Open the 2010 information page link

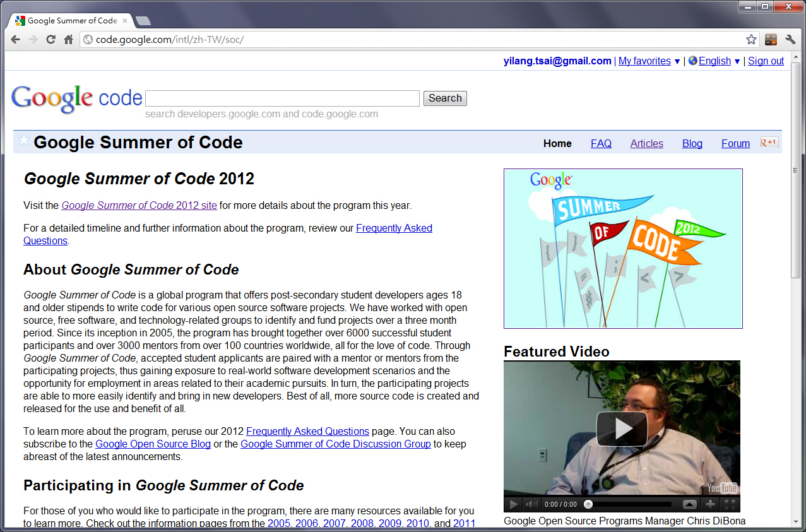418,524
